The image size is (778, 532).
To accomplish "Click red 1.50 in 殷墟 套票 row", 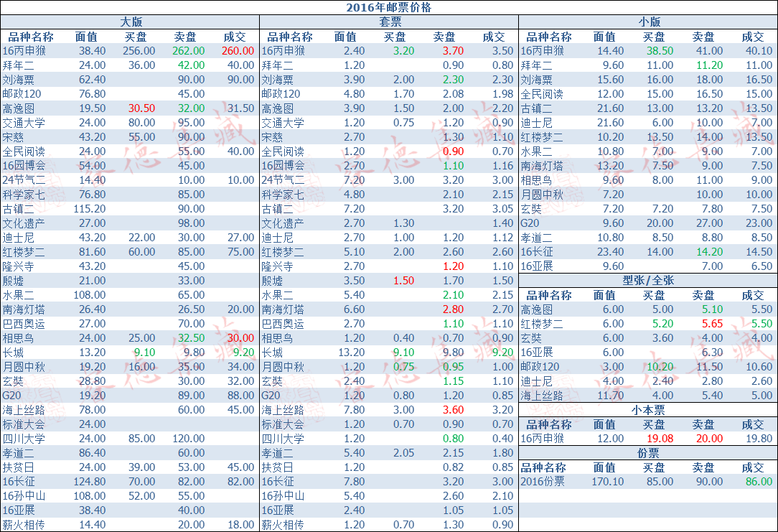I will point(404,281).
